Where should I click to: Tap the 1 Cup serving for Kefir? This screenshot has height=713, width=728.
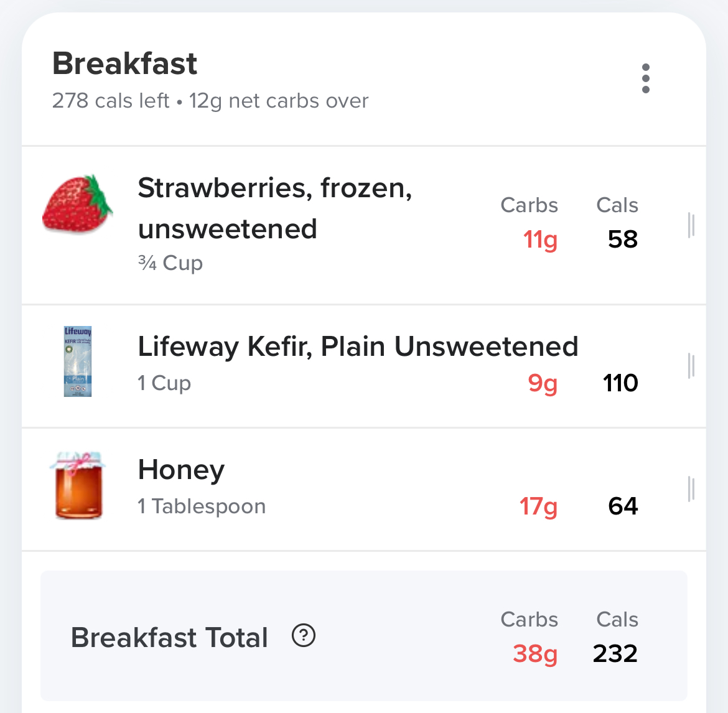click(164, 383)
